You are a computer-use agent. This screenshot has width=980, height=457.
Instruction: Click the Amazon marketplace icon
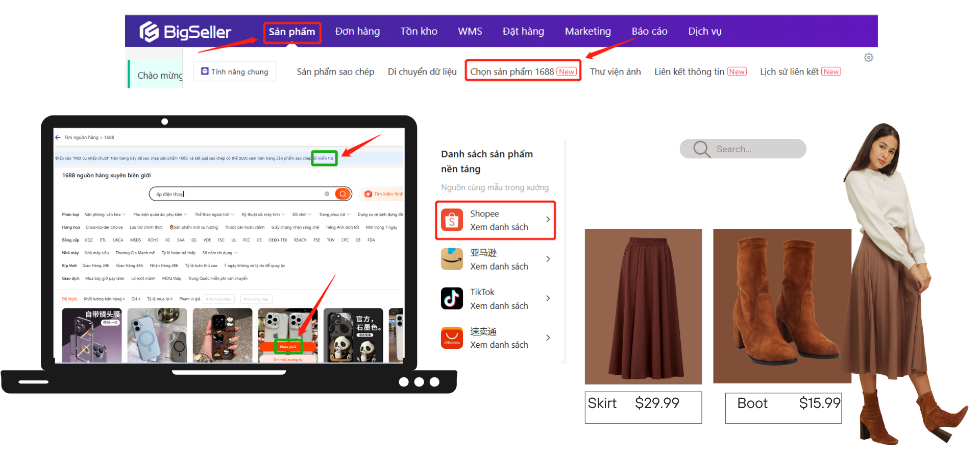(452, 259)
